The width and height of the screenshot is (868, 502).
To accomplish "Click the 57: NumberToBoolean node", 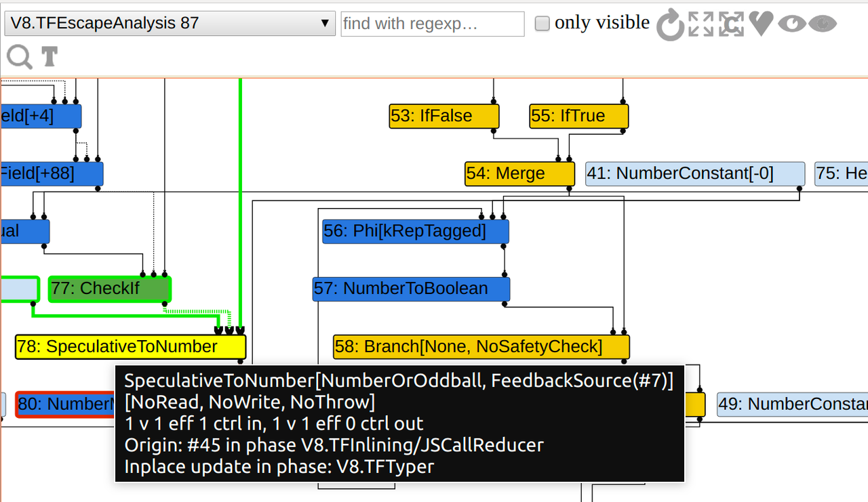I will click(x=411, y=289).
